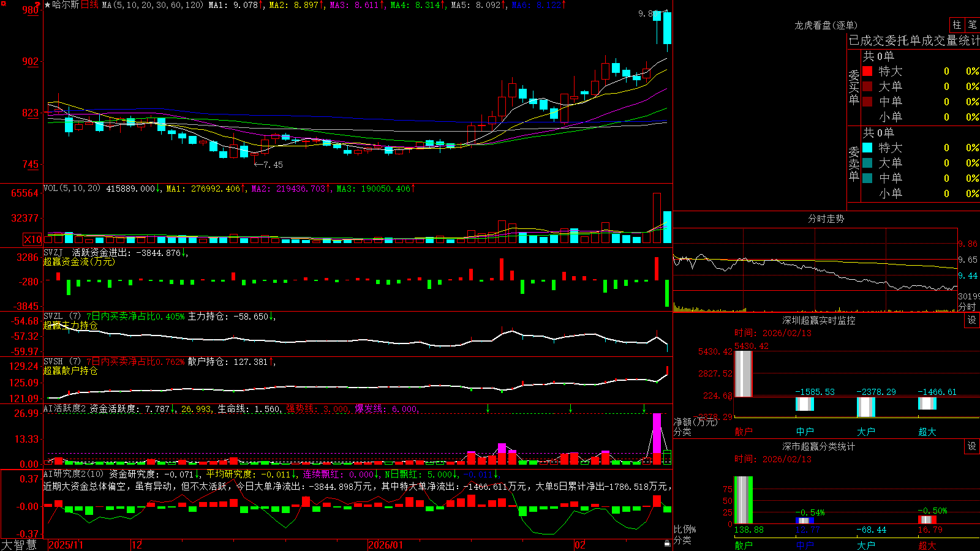Open 设 settings for 深市超赢分类统计 panel
The image size is (980, 551).
point(972,446)
